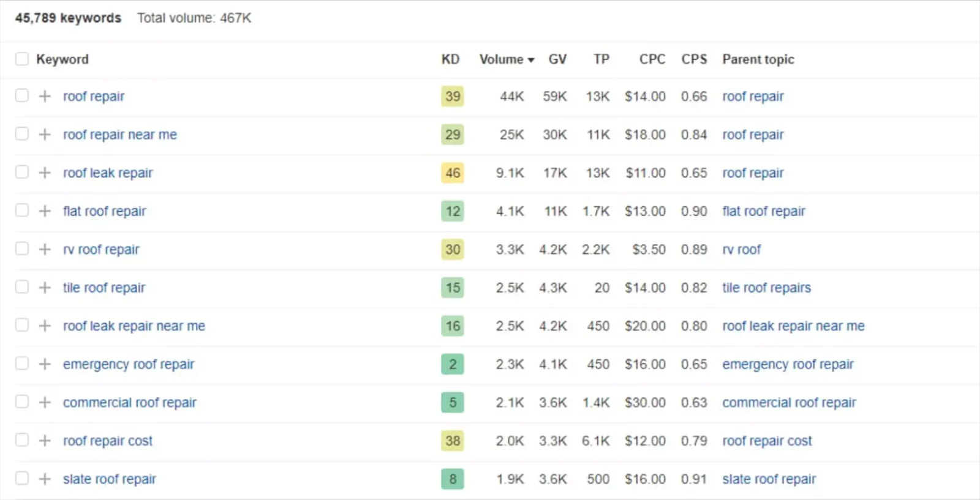Screen dimensions: 980x500
Task: Sort keywords by the CPC column
Action: click(652, 59)
